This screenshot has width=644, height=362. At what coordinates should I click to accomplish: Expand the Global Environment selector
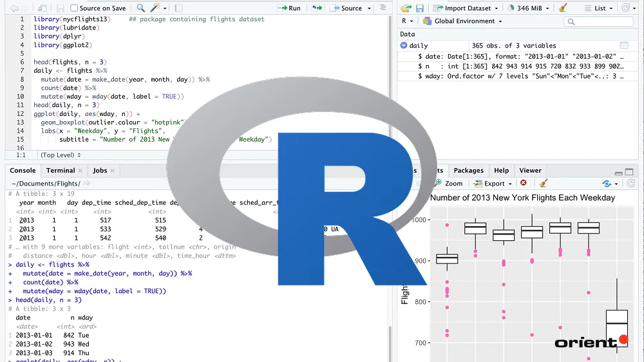(464, 21)
